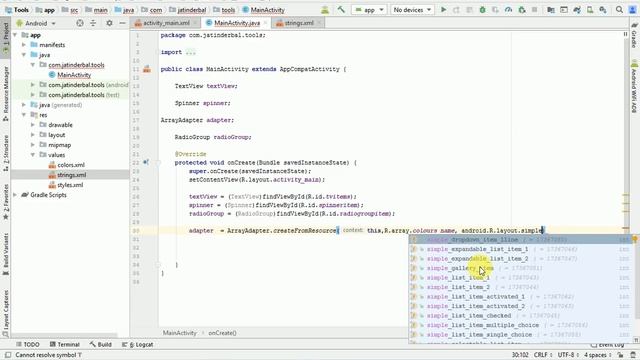Screen dimensions: 640x360
Task: Close the strings.xml editor tab
Action: tap(319, 23)
